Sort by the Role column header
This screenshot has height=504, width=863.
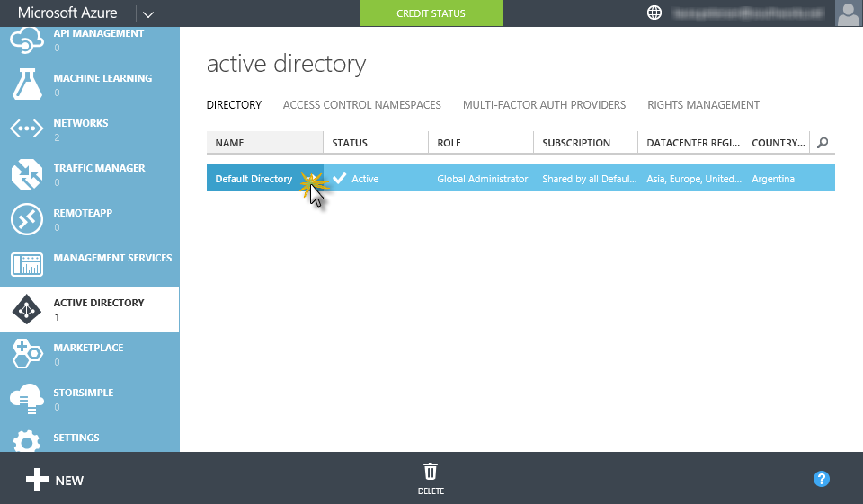point(481,143)
